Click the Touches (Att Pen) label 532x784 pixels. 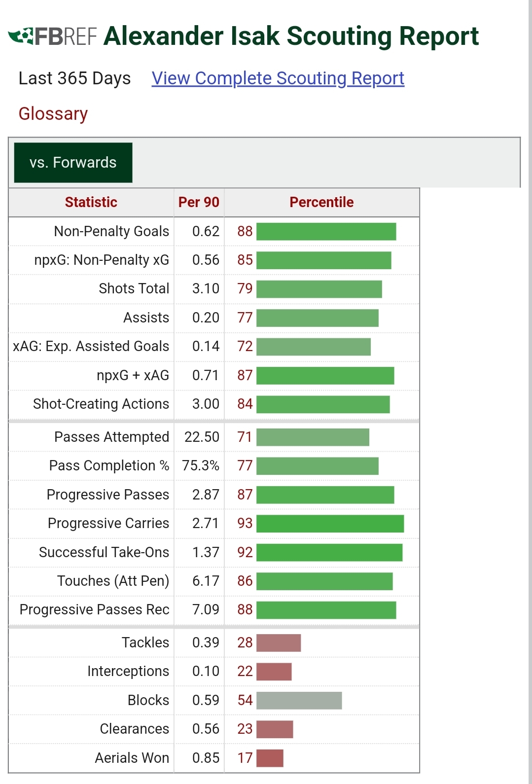click(x=113, y=581)
